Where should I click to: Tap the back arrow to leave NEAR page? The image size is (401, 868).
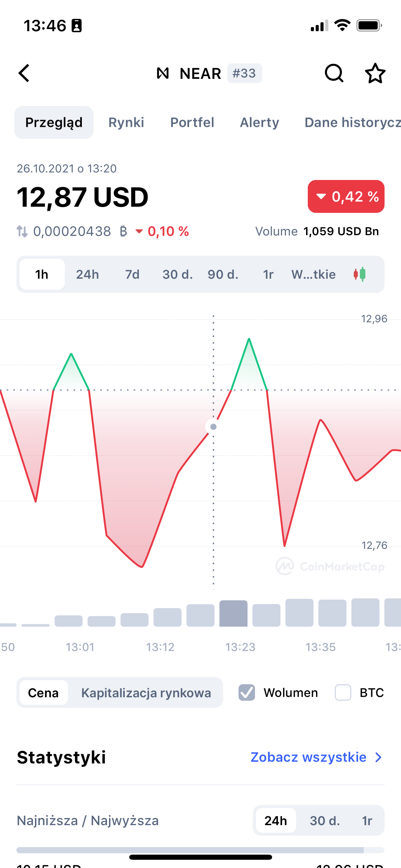click(x=23, y=73)
